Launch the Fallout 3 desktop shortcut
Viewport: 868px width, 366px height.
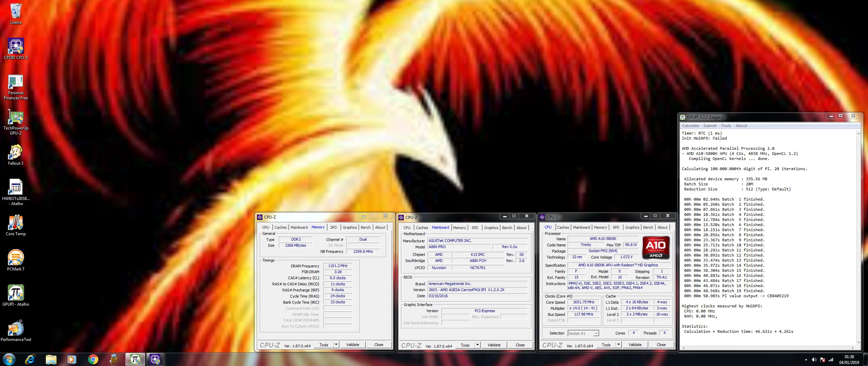point(16,155)
